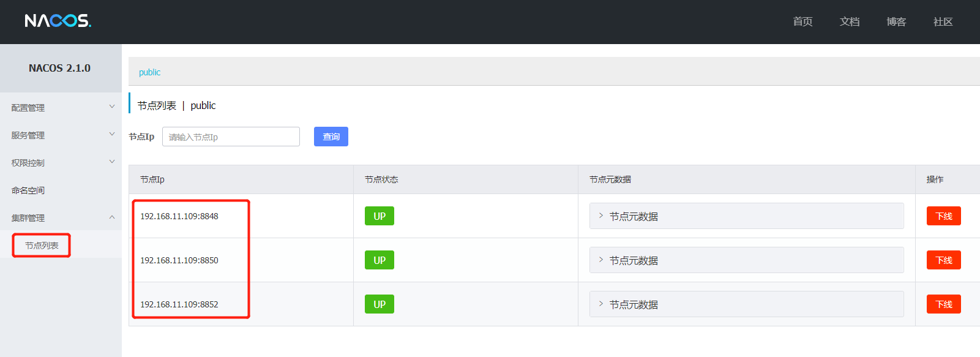Viewport: 980px width, 357px height.
Task: Expand 节点元数据 for node port 8852
Action: point(746,304)
